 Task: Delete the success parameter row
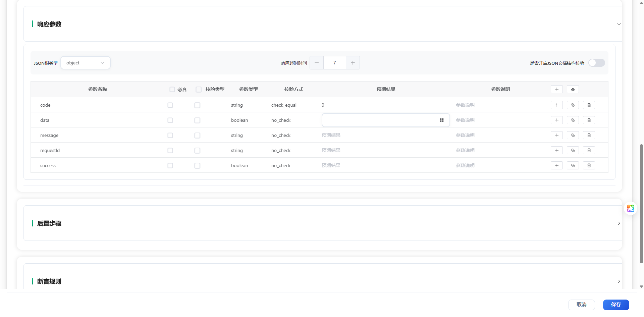pyautogui.click(x=589, y=165)
